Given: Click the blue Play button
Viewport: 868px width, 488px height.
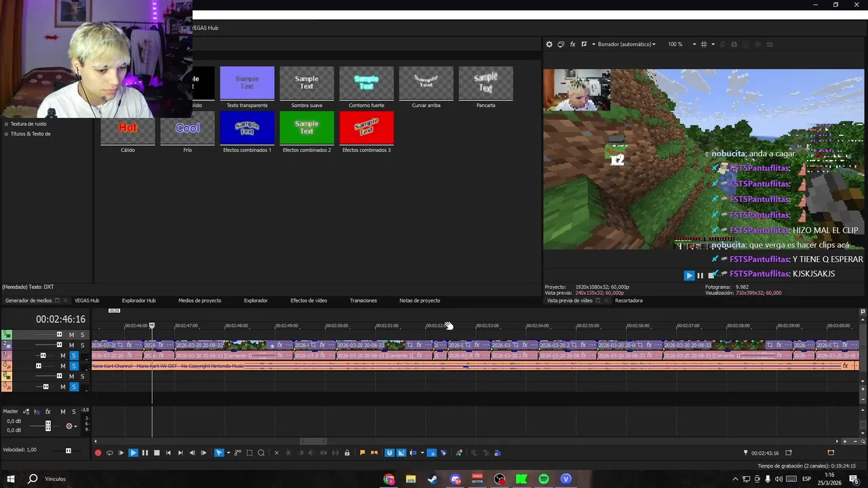Looking at the screenshot, I should 133,453.
